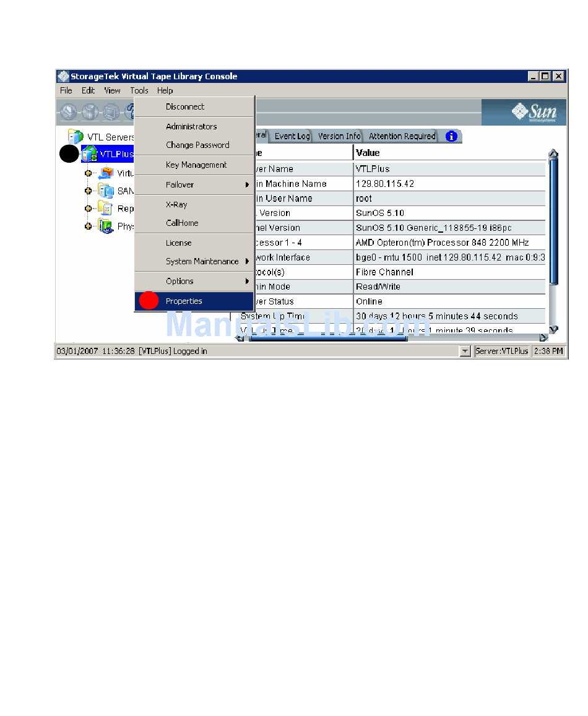
Task: Switch to the Attention Required tab
Action: point(402,136)
